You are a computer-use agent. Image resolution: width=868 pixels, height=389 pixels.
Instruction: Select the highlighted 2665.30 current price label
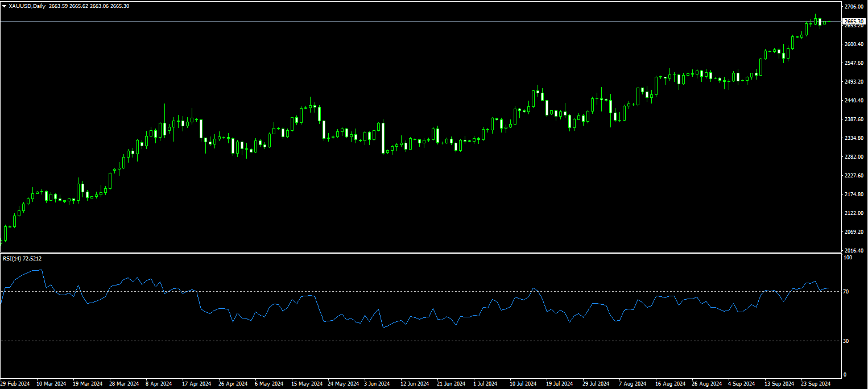point(854,22)
